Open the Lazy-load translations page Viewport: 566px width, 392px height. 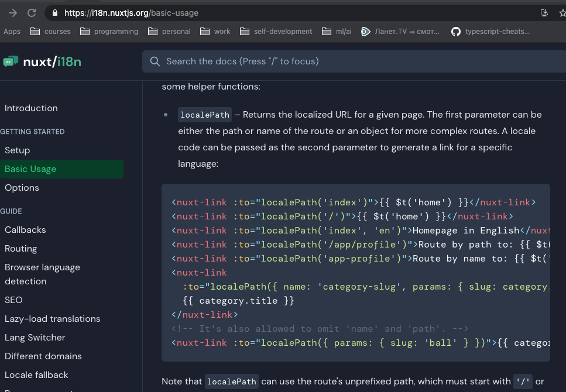52,318
